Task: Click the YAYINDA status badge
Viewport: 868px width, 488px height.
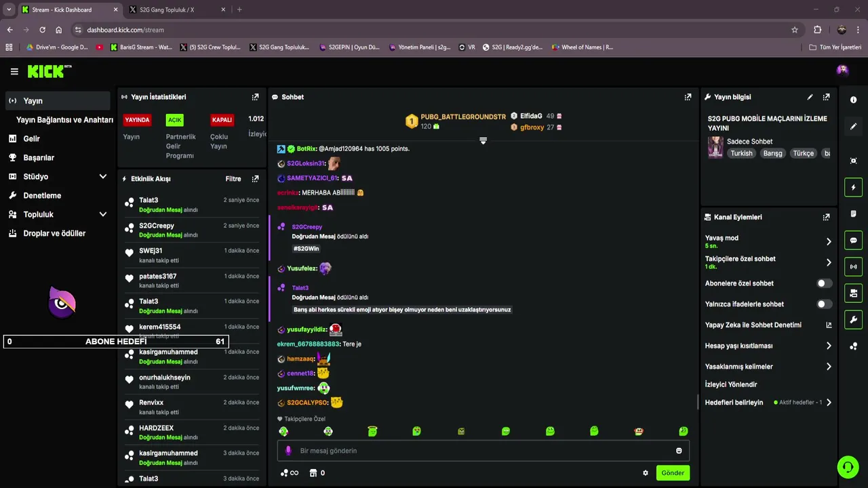Action: 137,120
